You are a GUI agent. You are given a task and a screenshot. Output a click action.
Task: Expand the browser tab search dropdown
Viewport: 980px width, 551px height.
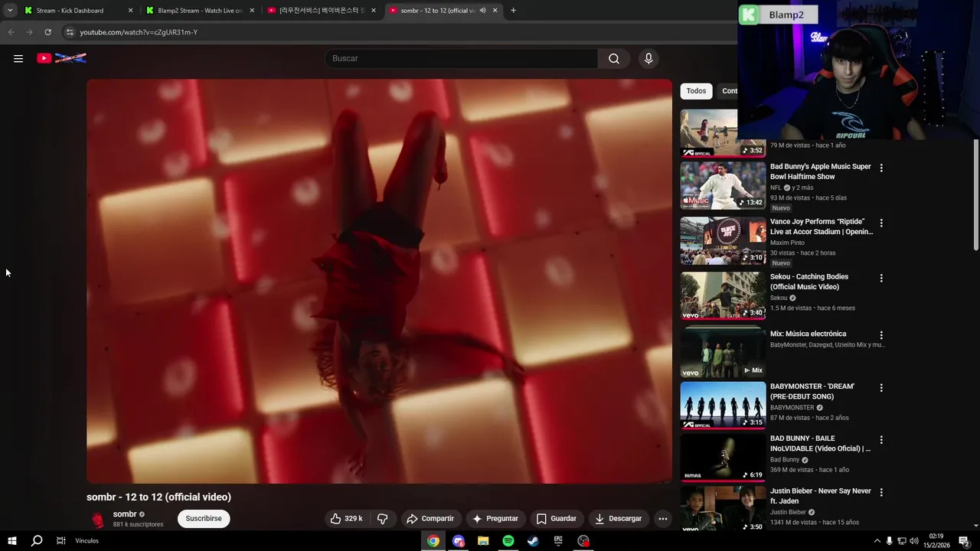(x=10, y=10)
